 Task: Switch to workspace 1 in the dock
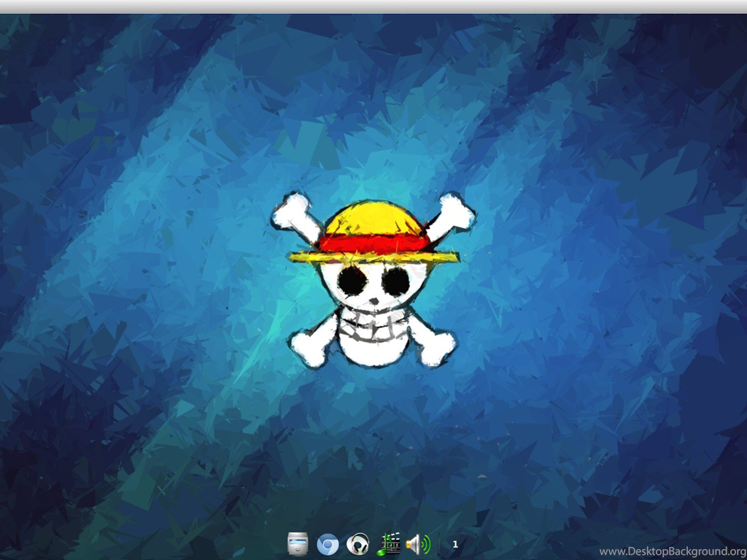pyautogui.click(x=455, y=544)
